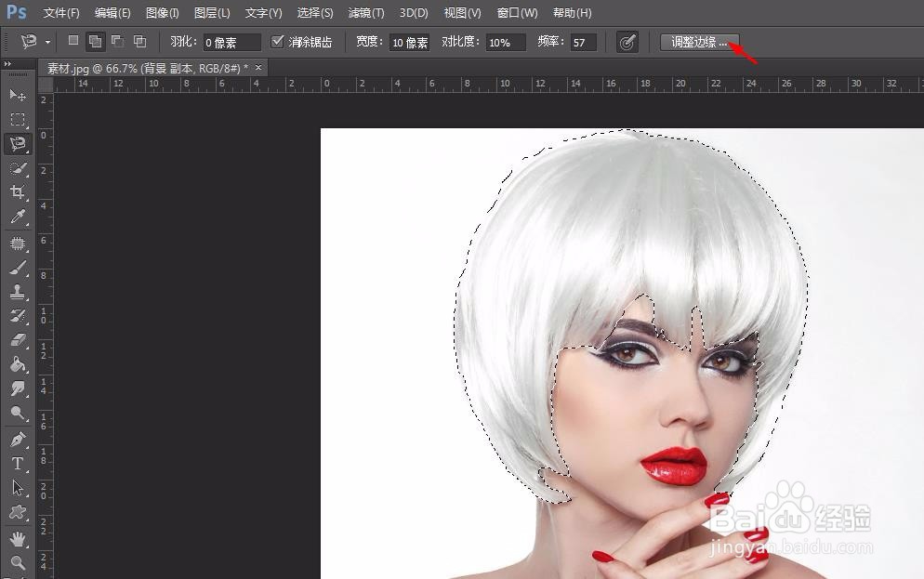Open the Refine Edge (调整边缘) dialog
924x579 pixels.
[x=699, y=42]
